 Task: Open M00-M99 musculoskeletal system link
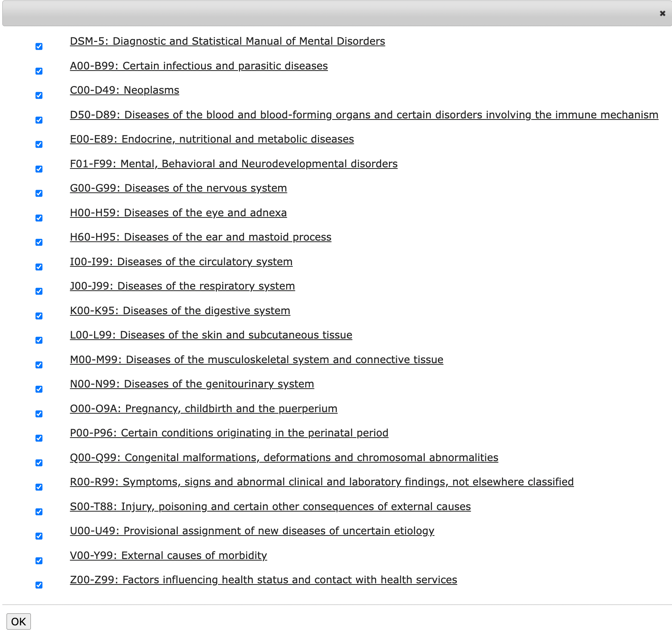pyautogui.click(x=257, y=360)
